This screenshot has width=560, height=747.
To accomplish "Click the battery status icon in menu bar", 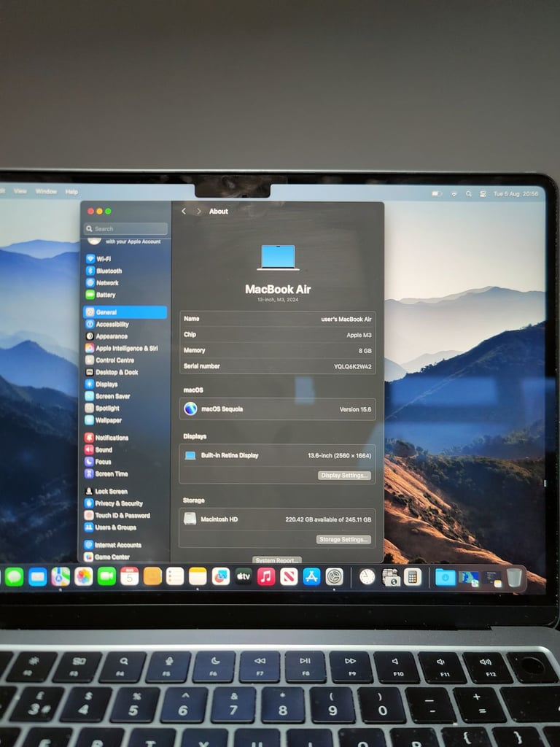I will (x=437, y=194).
